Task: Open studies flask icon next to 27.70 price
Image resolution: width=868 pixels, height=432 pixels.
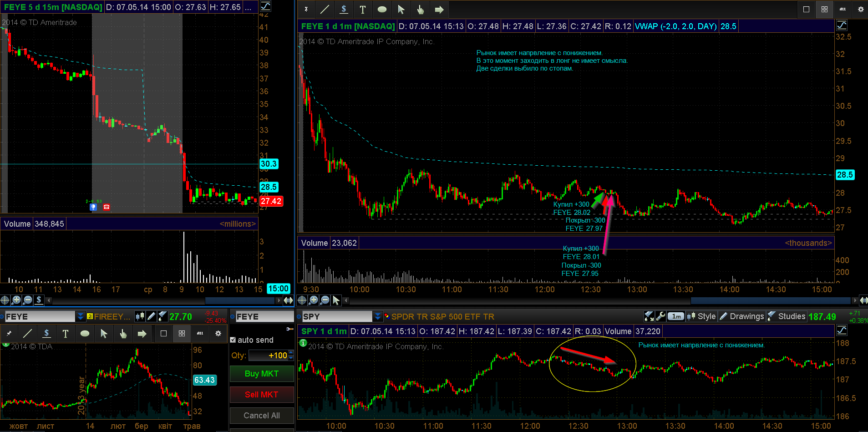Action: [162, 316]
